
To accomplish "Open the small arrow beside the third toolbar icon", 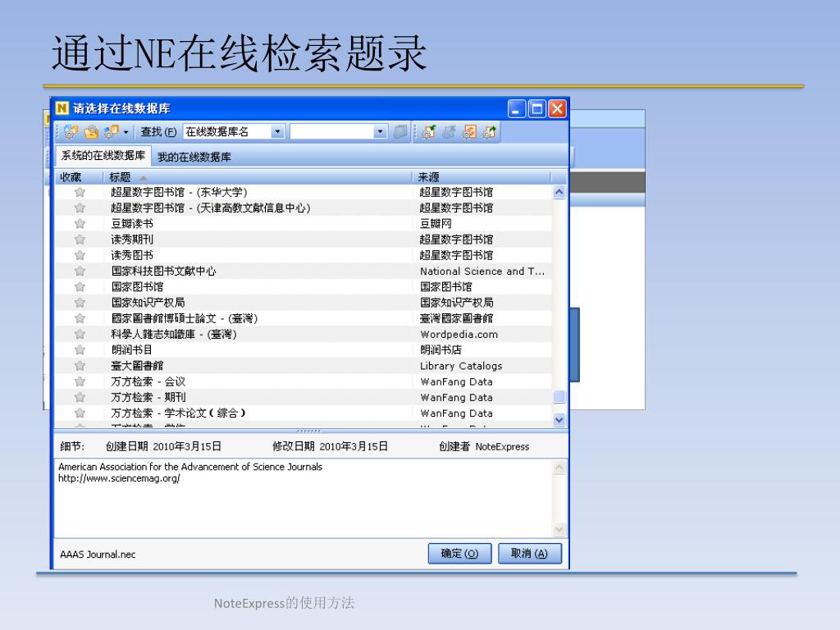I will (x=126, y=132).
